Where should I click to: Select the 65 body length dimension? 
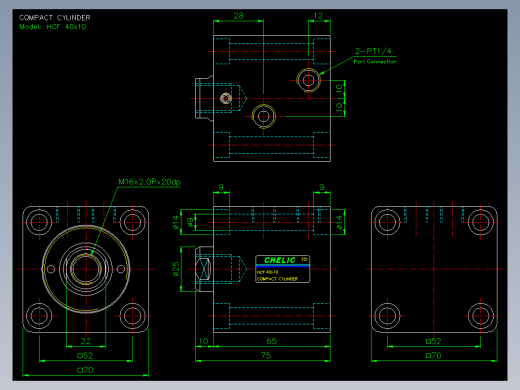tap(272, 341)
